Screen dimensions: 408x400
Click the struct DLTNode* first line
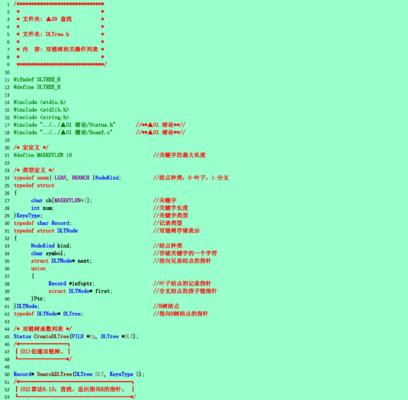pos(80,291)
